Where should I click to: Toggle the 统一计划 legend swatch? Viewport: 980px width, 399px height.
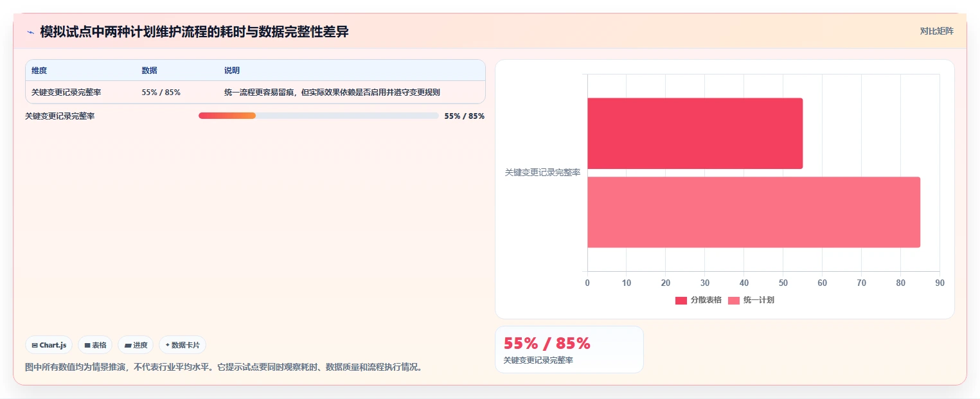(734, 301)
